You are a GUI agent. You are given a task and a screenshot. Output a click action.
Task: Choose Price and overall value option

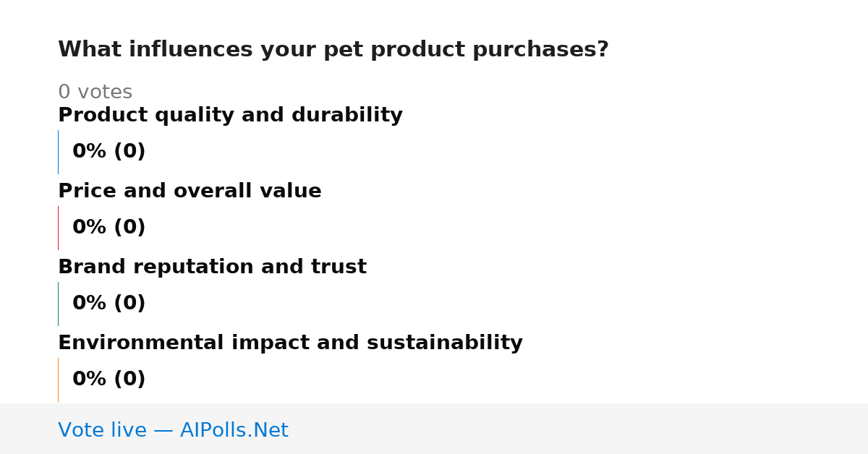pos(190,192)
